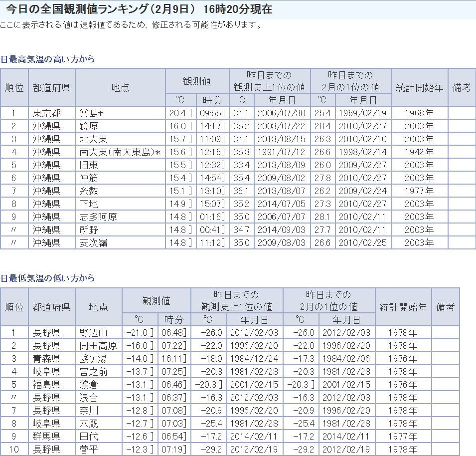Click the 酸ケ湯 station name
The width and height of the screenshot is (476, 456).
pos(93,359)
